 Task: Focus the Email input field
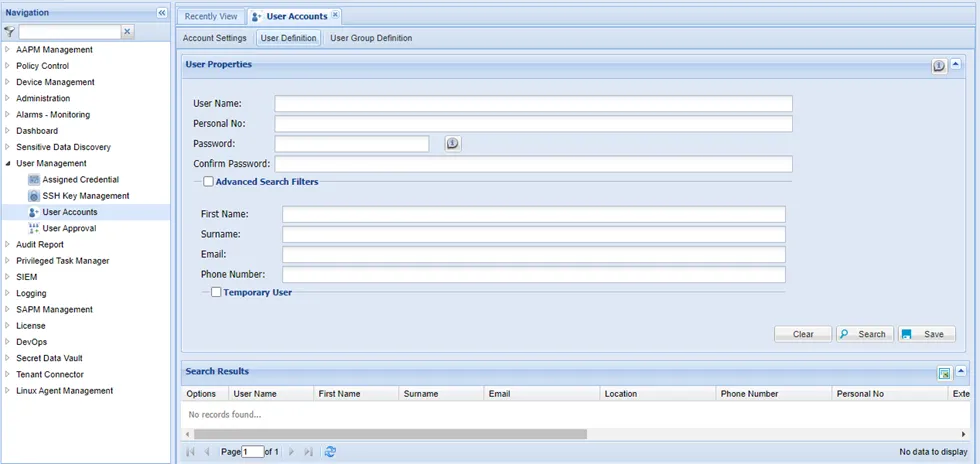coord(534,255)
